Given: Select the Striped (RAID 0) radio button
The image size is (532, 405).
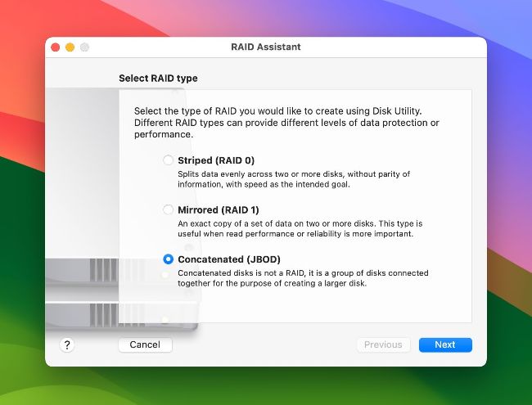Looking at the screenshot, I should (x=169, y=160).
